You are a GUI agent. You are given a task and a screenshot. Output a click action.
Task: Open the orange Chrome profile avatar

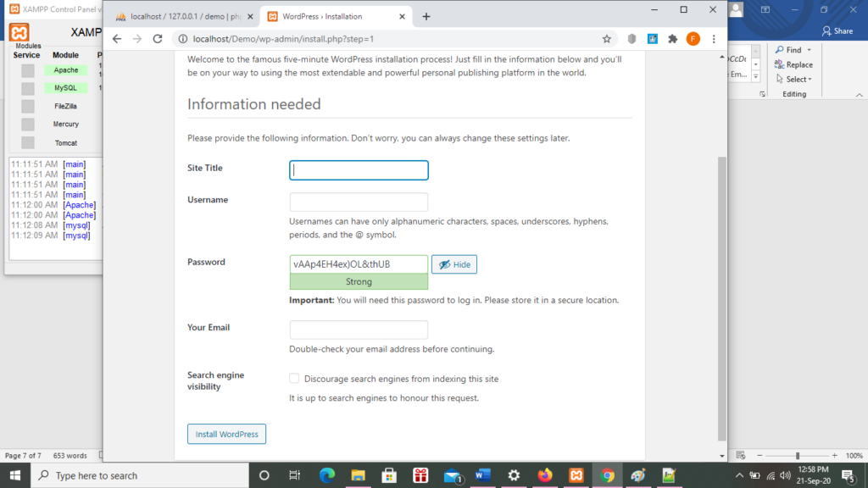[693, 39]
